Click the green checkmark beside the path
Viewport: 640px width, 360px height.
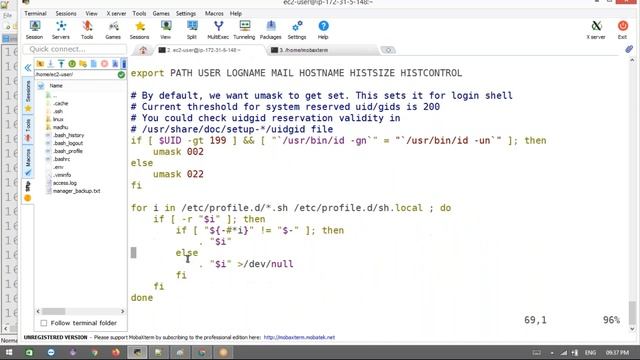[x=121, y=75]
